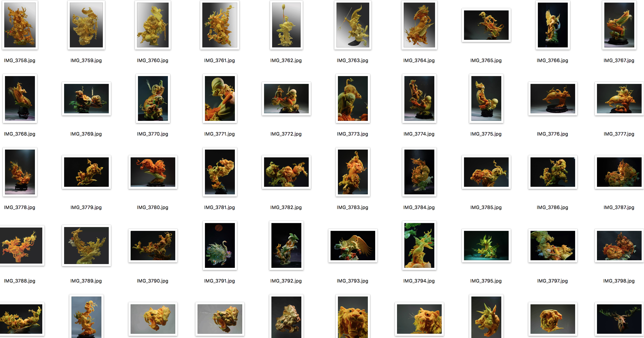Click the IMG_3790.jpg file name label
644x338 pixels.
click(152, 281)
